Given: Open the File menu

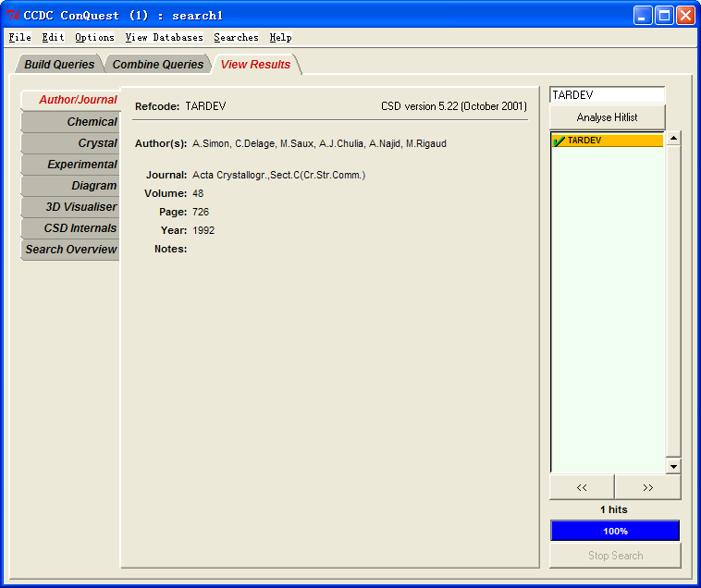Looking at the screenshot, I should click(x=20, y=38).
